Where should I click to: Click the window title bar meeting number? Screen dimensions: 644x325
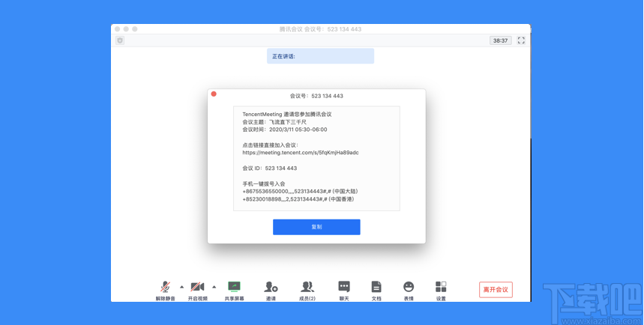tap(320, 29)
